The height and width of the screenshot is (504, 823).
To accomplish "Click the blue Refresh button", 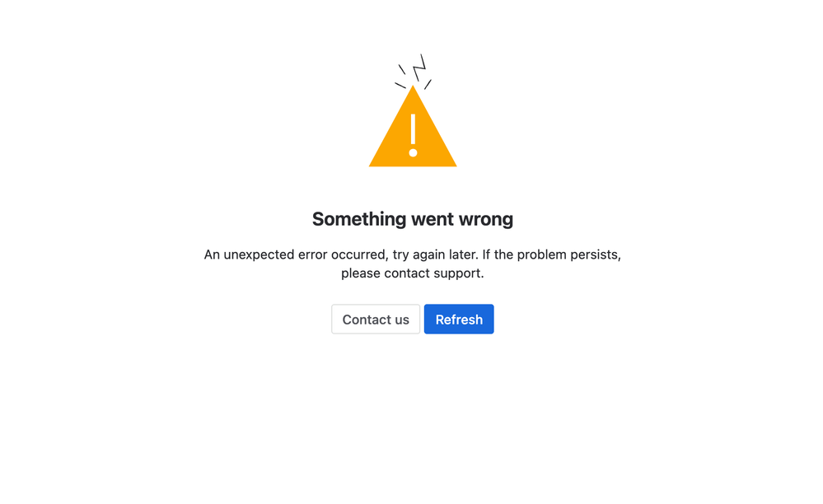I will click(x=459, y=319).
